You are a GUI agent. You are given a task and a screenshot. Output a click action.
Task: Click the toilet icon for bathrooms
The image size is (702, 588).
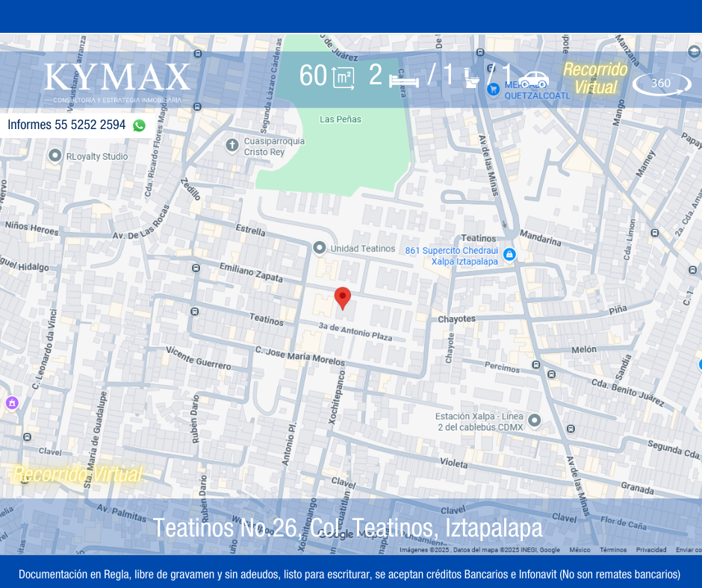pos(472,78)
